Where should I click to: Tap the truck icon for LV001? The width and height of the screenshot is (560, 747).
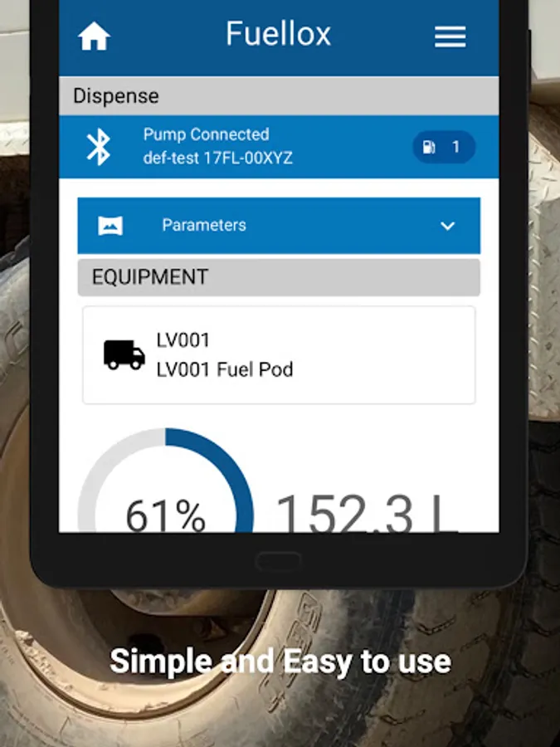(x=124, y=355)
